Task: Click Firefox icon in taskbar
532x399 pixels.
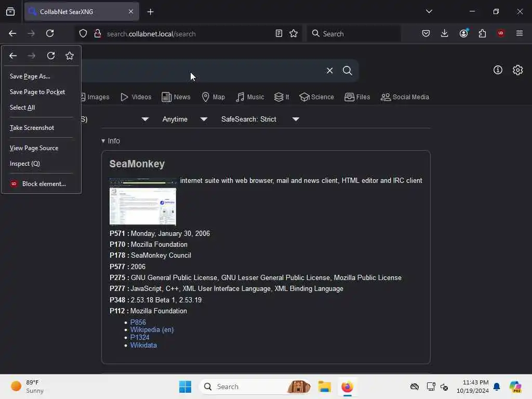Action: tap(347, 387)
